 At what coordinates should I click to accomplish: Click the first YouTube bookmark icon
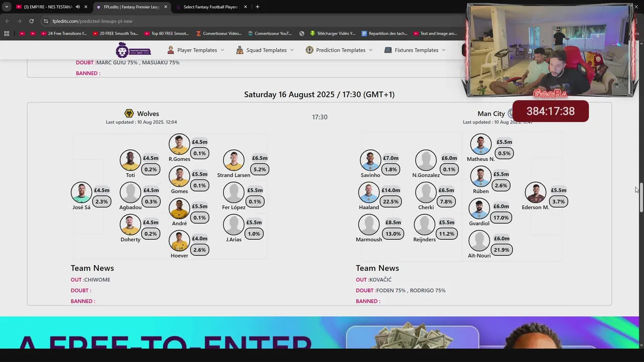click(22, 34)
